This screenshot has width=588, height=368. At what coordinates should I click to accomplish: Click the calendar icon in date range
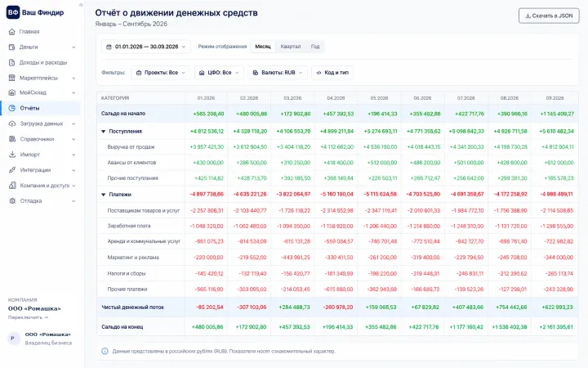tap(109, 47)
